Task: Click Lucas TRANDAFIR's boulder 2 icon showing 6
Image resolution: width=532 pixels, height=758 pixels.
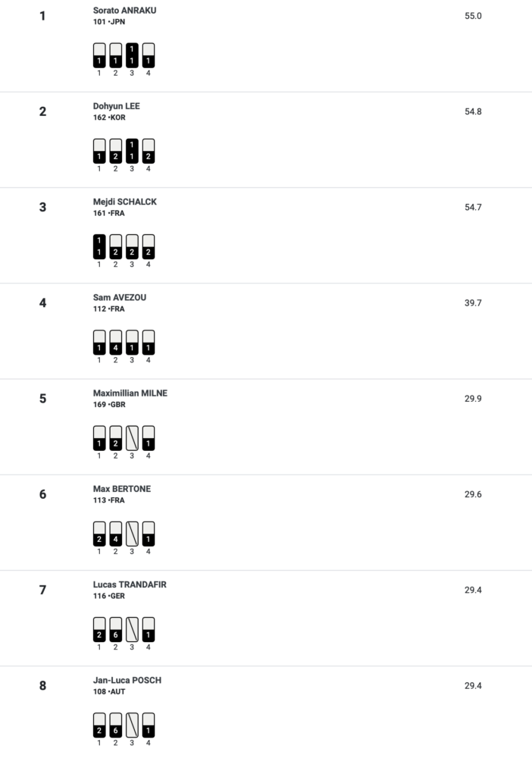Action: tap(115, 629)
